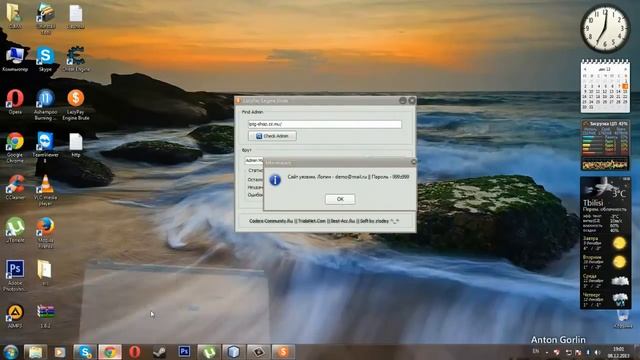Image resolution: width=640 pixels, height=360 pixels.
Task: Open CCleaner desktop shortcut
Action: (x=15, y=187)
